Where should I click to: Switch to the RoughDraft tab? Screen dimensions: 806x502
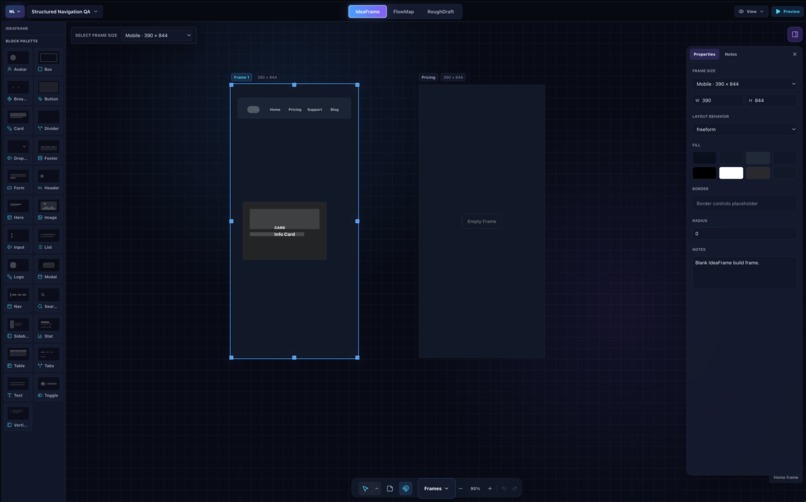click(x=441, y=11)
